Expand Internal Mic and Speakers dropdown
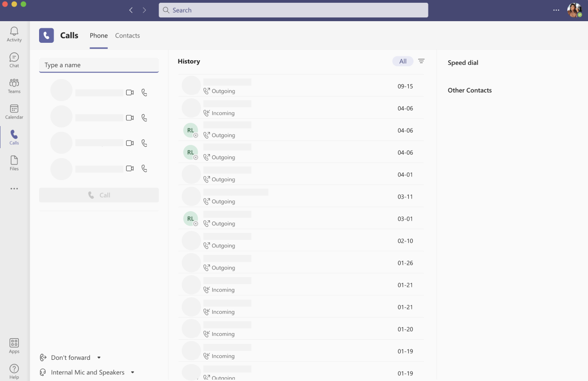The image size is (588, 381). [133, 372]
